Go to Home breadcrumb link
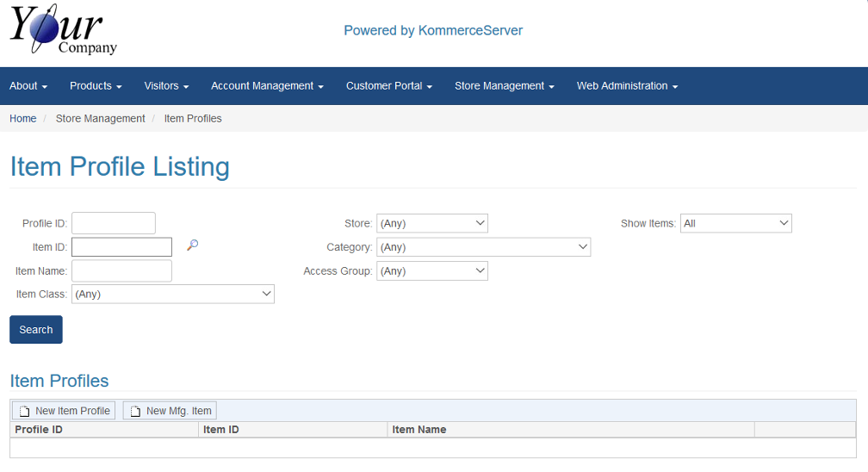868x472 pixels. coord(23,119)
